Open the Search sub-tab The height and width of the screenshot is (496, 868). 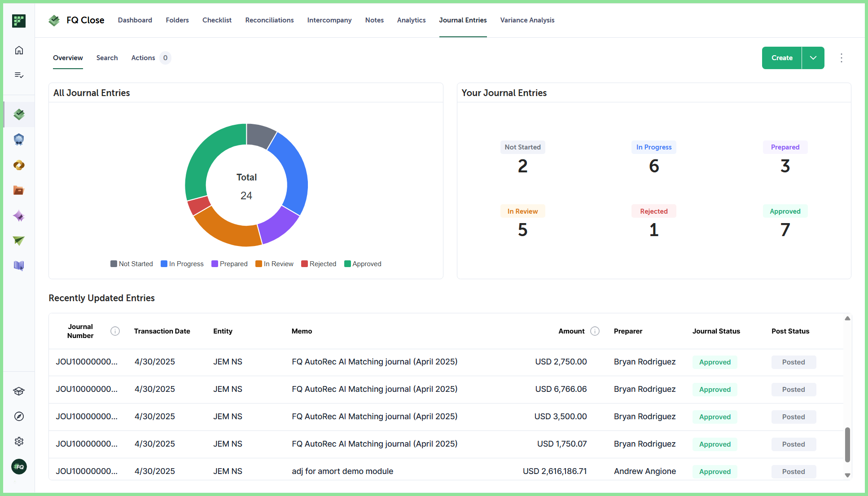(x=107, y=58)
